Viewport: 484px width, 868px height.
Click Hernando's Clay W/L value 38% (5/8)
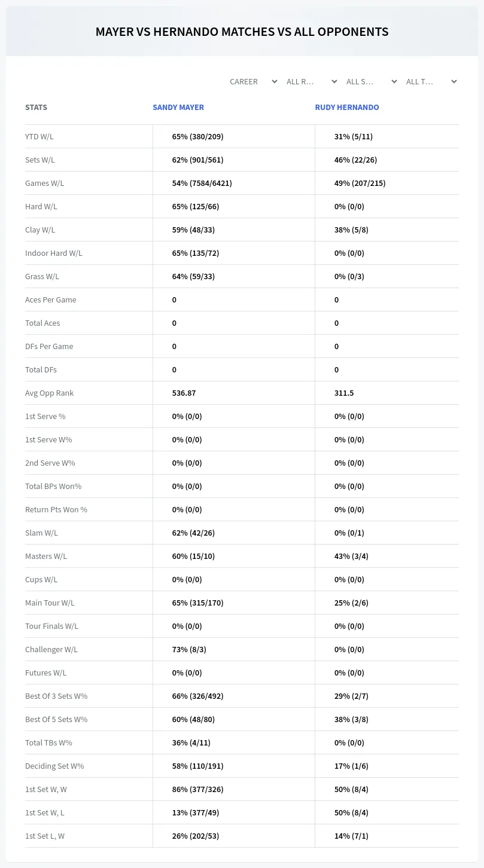coord(351,230)
